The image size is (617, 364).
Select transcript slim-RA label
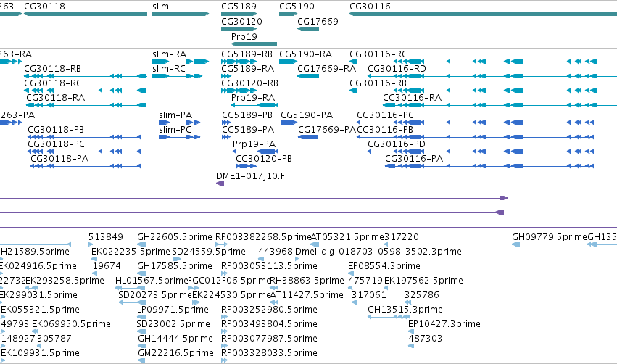[169, 54]
